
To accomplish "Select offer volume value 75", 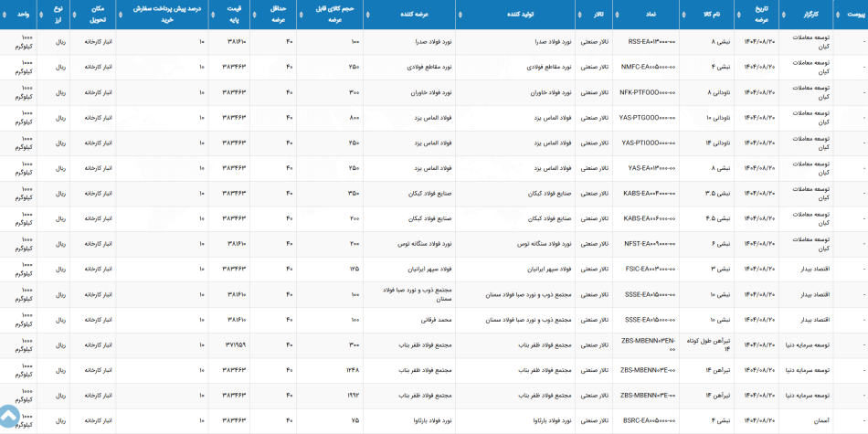I will pos(356,421).
